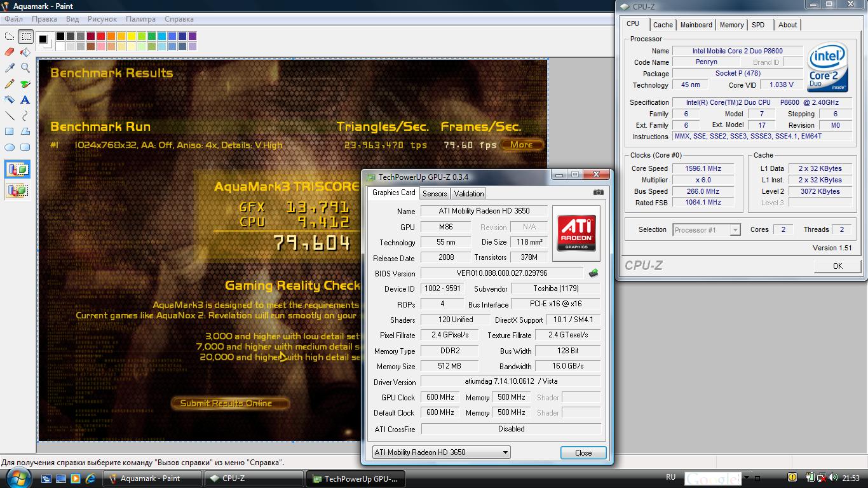Select the Pencil tool in Paint

tap(10, 84)
